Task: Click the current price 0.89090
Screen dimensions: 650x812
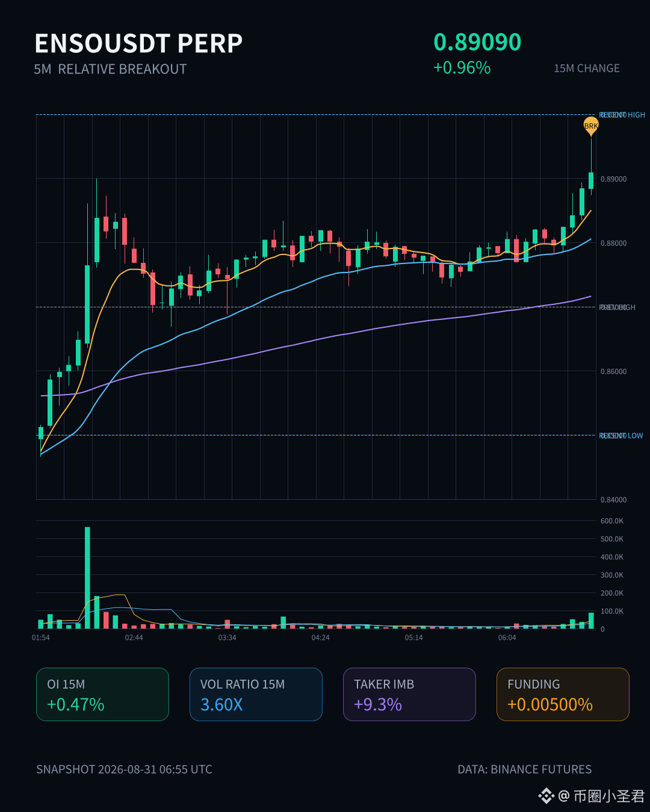Action: point(477,42)
